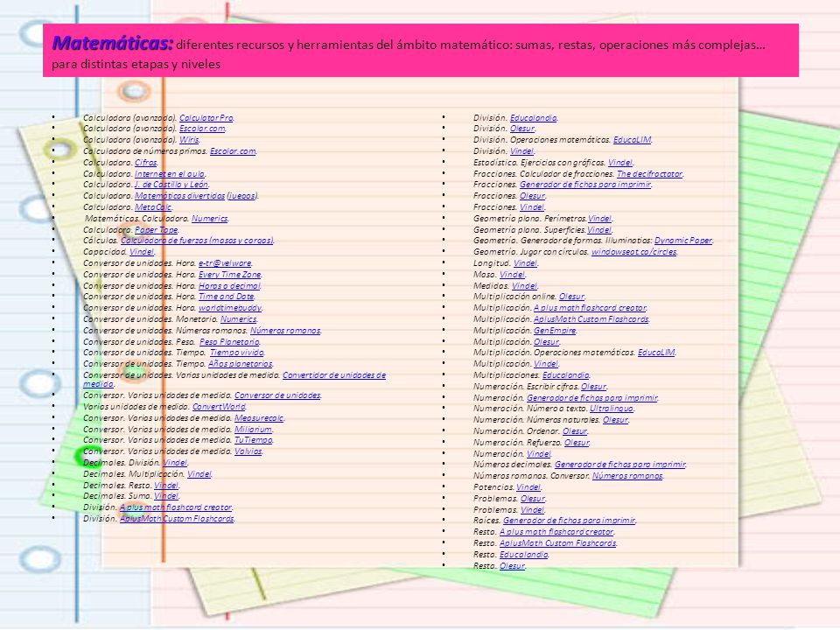Open Numerics link in the Monetaria row

click(x=239, y=319)
